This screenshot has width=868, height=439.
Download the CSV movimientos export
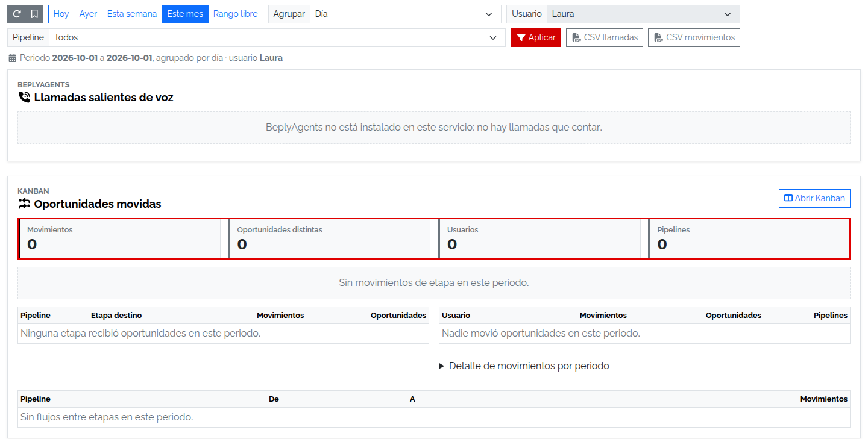pyautogui.click(x=694, y=37)
